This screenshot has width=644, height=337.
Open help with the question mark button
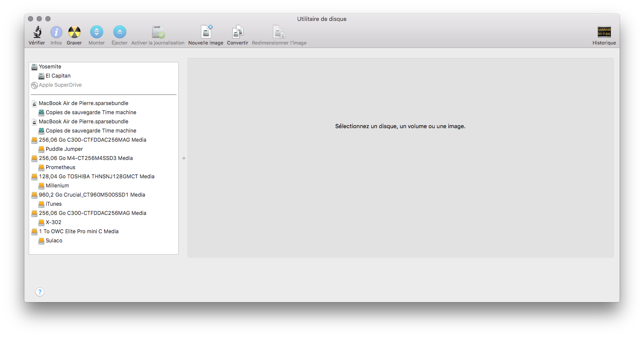click(40, 292)
